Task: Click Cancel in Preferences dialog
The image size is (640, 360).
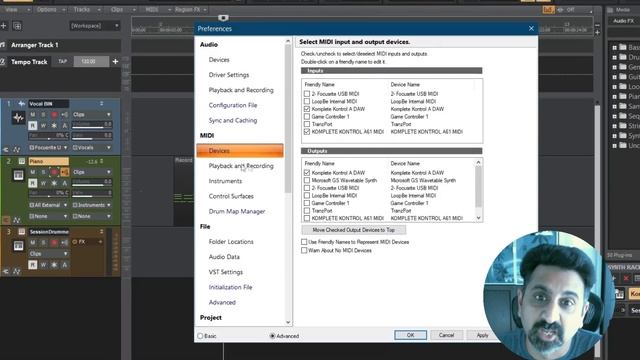Action: [x=446, y=335]
